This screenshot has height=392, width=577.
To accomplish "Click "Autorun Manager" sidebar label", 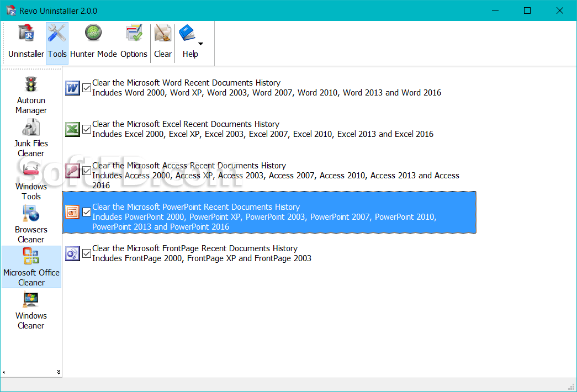I will point(31,105).
